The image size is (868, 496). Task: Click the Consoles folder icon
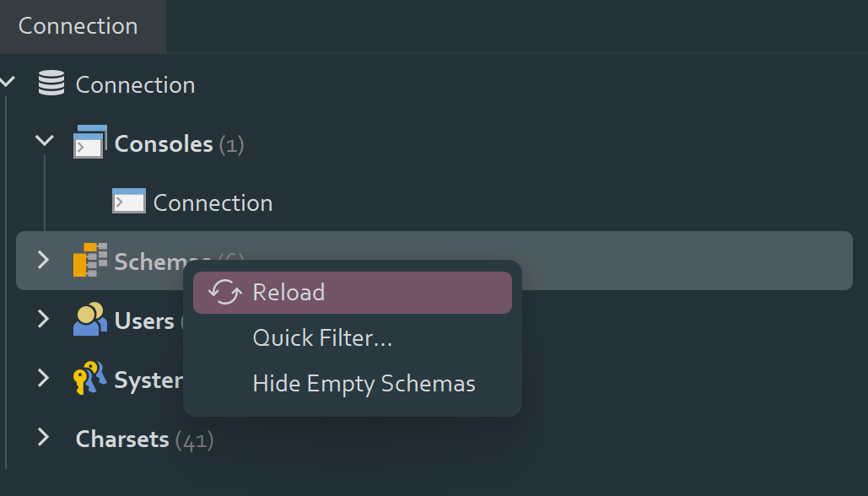(x=90, y=143)
